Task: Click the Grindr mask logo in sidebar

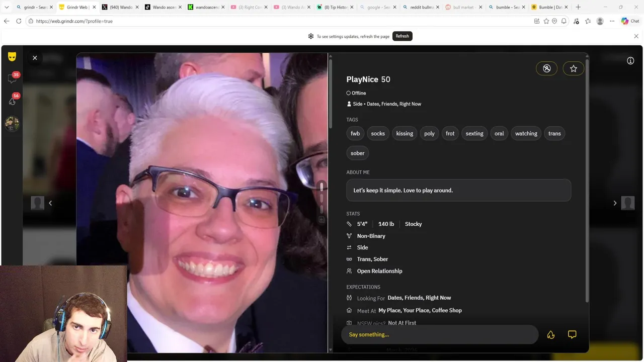Action: coord(12,57)
